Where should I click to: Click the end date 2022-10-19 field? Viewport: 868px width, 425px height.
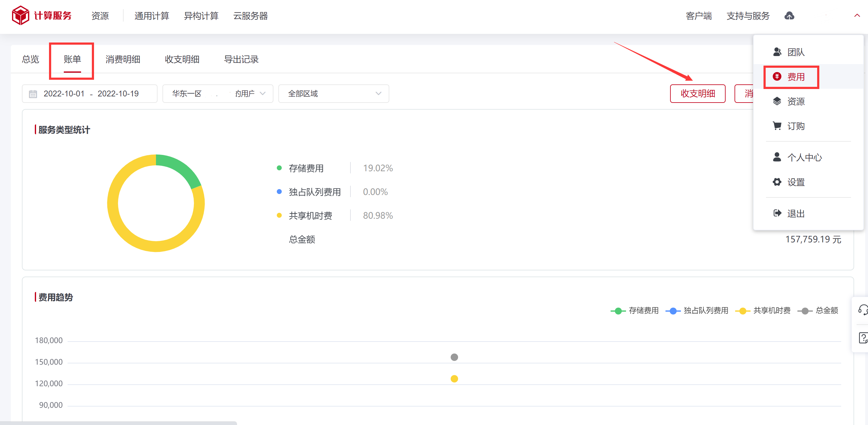118,94
